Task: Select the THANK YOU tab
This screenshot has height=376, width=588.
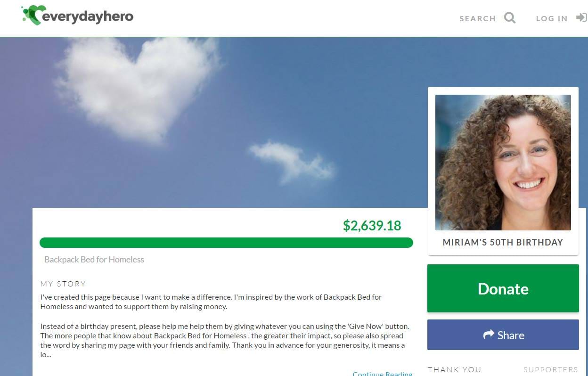Action: (454, 370)
